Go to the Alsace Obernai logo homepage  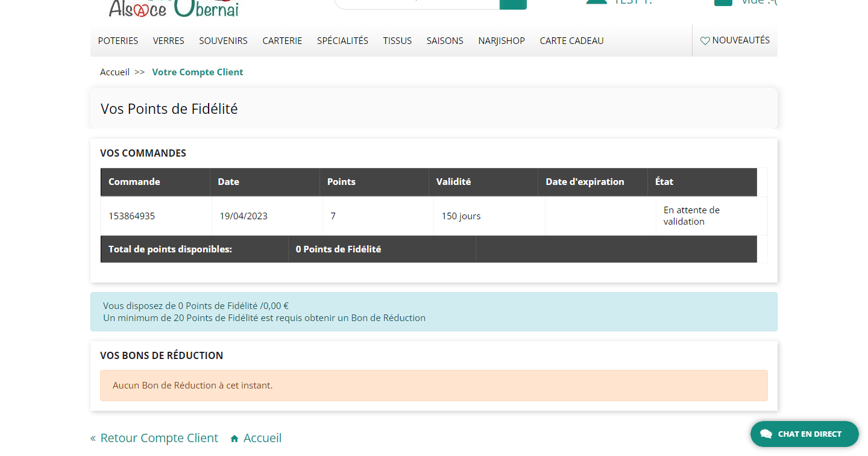[174, 8]
